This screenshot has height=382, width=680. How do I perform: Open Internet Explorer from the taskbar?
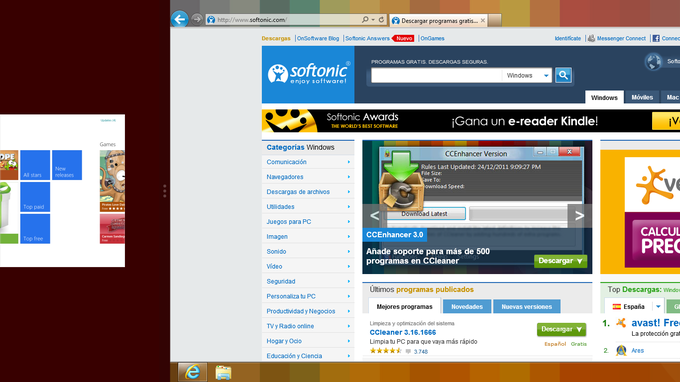click(x=192, y=372)
